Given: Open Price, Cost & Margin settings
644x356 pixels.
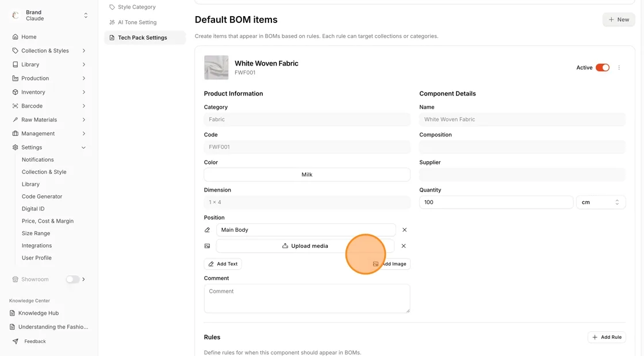Looking at the screenshot, I should click(x=48, y=221).
